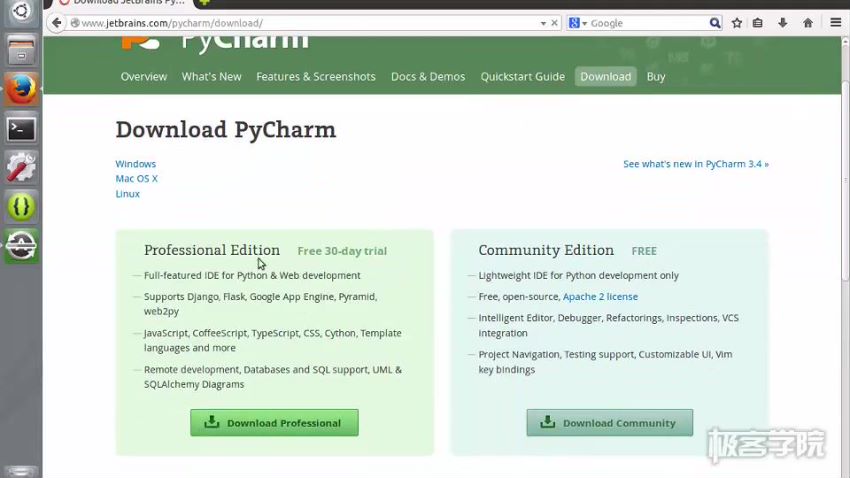
Task: Open Software Updater icon in the launcher
Action: point(21,246)
